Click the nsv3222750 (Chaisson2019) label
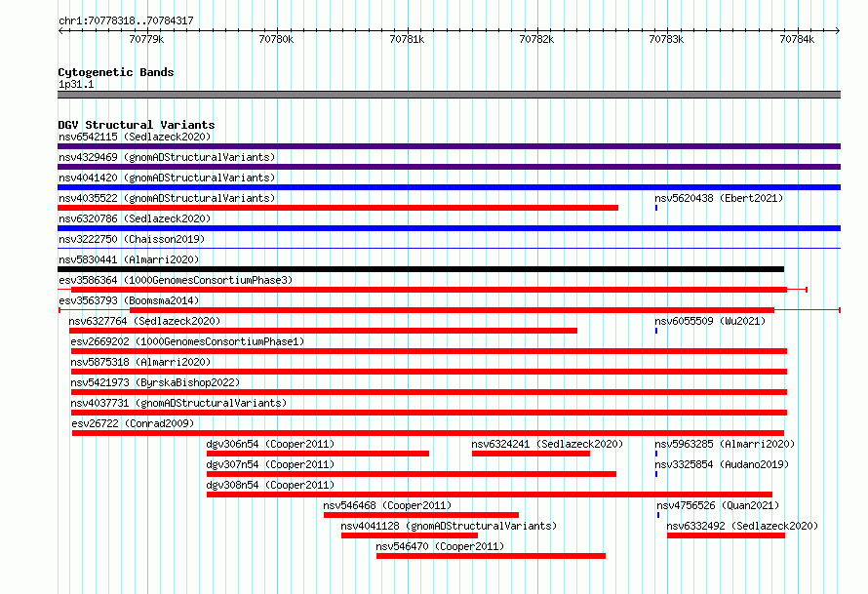Viewport: 868px width, 594px height. (132, 239)
